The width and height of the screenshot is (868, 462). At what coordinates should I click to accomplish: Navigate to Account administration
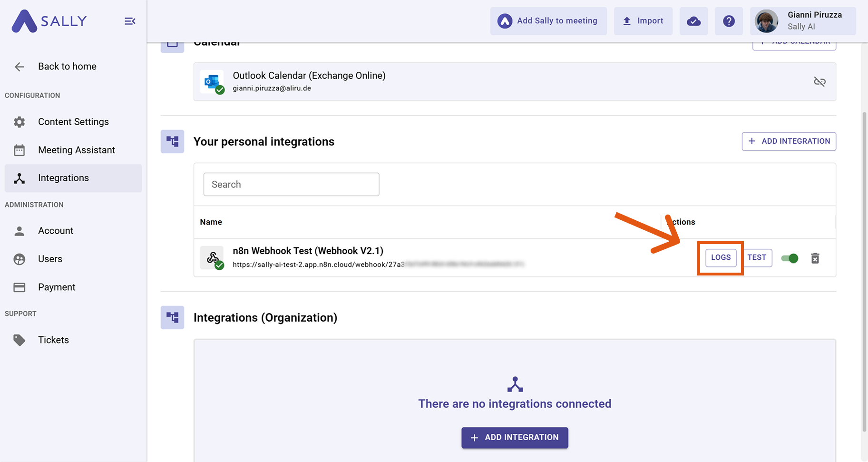pyautogui.click(x=56, y=231)
